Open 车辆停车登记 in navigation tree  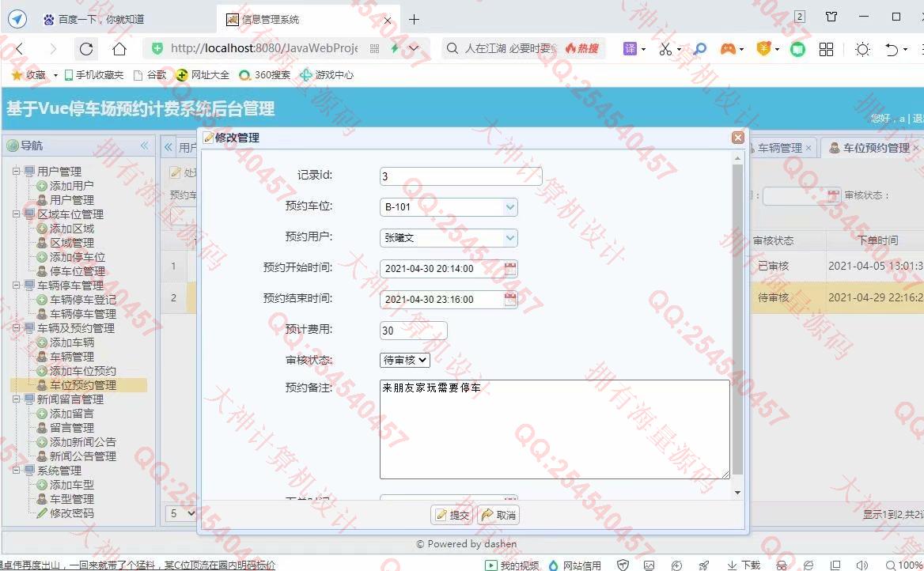[x=82, y=300]
